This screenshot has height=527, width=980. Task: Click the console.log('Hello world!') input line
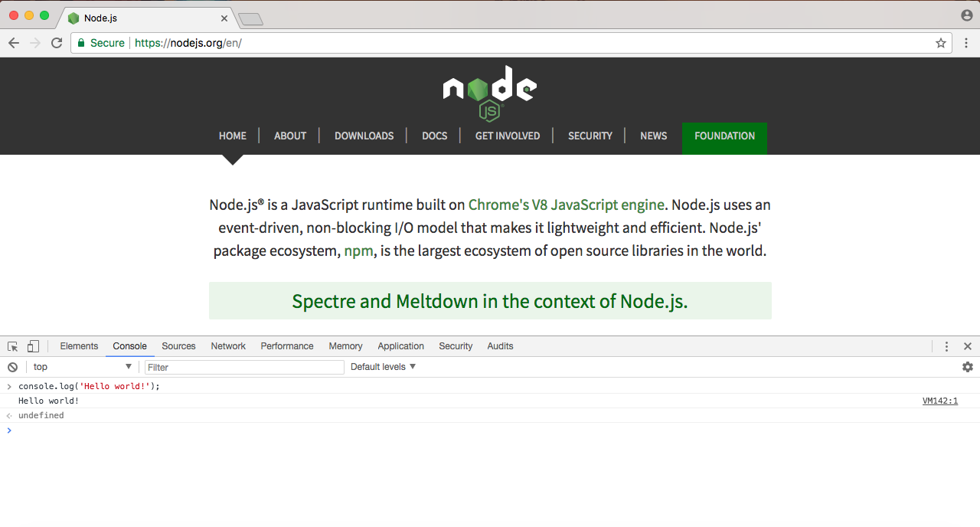pyautogui.click(x=89, y=386)
